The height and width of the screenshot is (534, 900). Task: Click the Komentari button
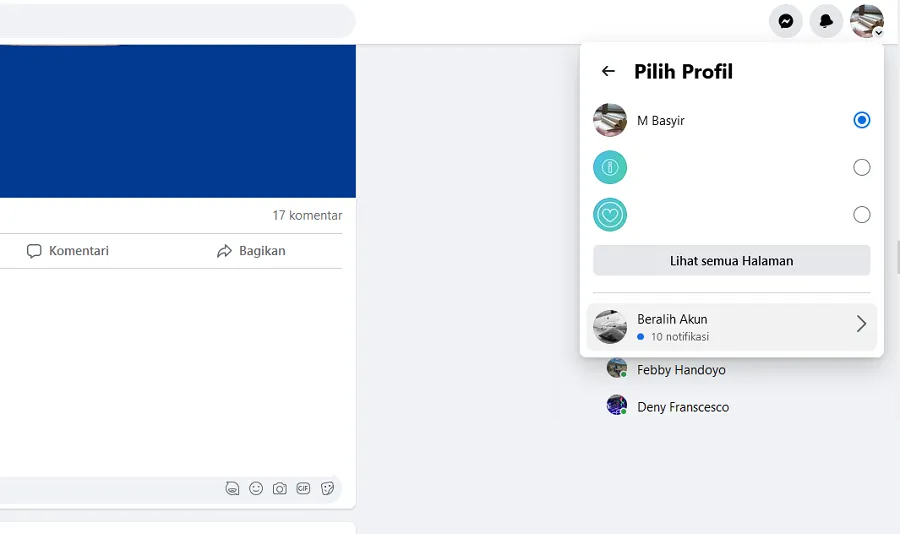point(68,251)
